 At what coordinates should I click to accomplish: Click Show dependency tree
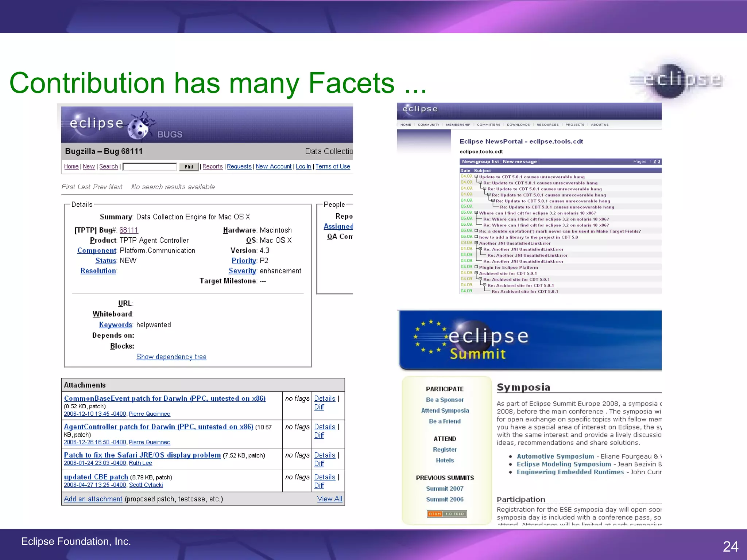171,357
